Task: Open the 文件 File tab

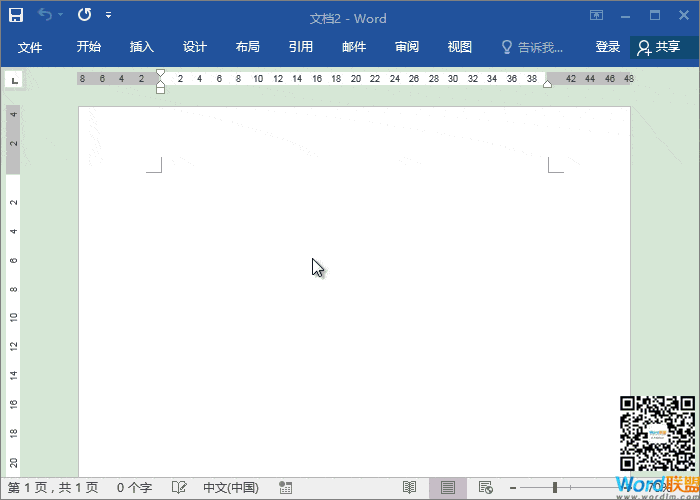Action: 30,47
